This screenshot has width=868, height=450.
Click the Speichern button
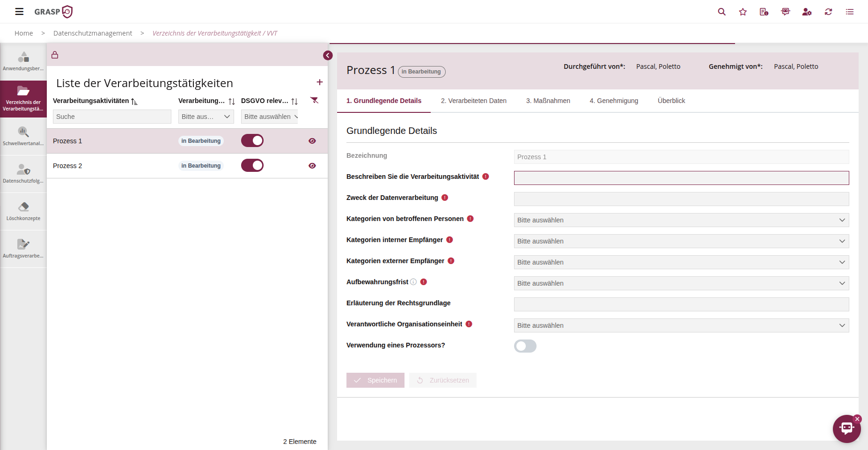click(x=375, y=380)
